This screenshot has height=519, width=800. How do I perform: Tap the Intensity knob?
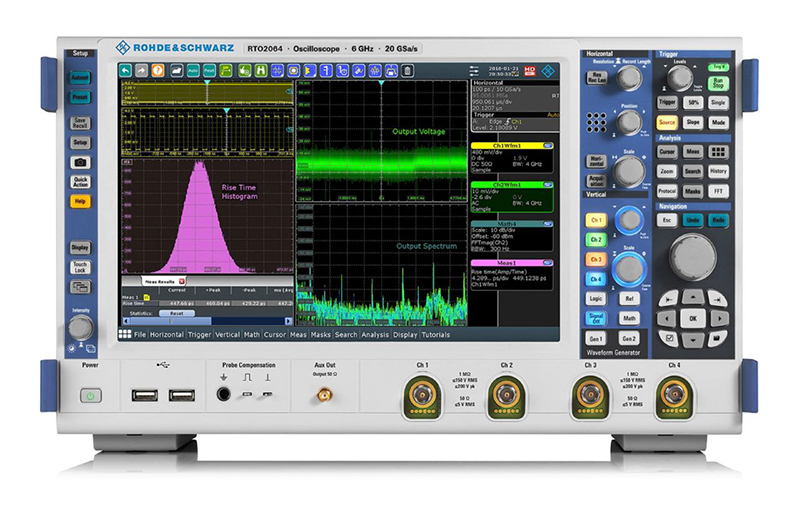[81, 328]
